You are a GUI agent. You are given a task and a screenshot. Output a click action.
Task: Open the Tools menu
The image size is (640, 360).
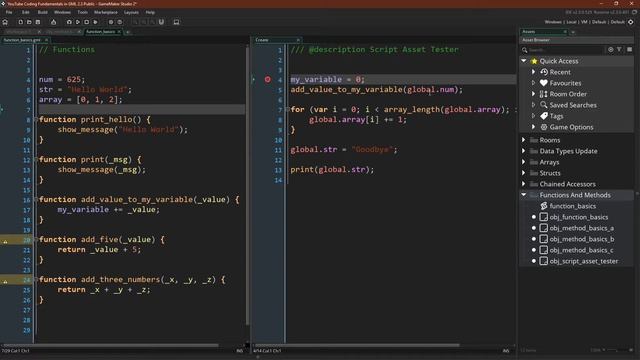[82, 12]
